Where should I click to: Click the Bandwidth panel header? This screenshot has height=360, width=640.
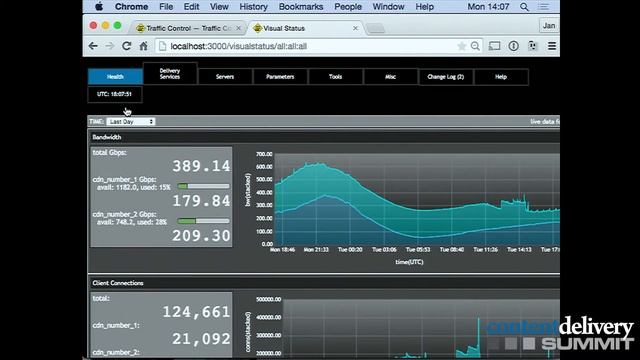pos(324,137)
